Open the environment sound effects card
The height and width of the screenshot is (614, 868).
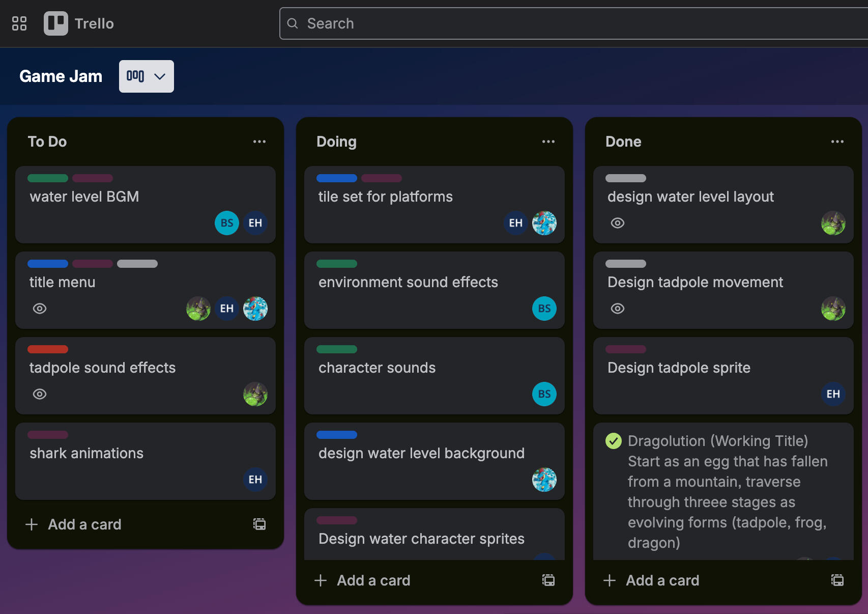point(408,283)
